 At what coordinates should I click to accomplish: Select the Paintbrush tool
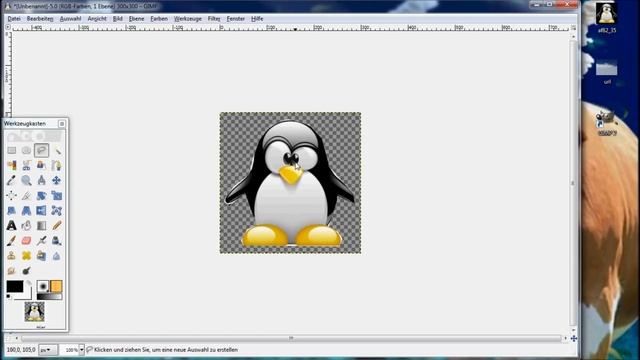(x=11, y=240)
